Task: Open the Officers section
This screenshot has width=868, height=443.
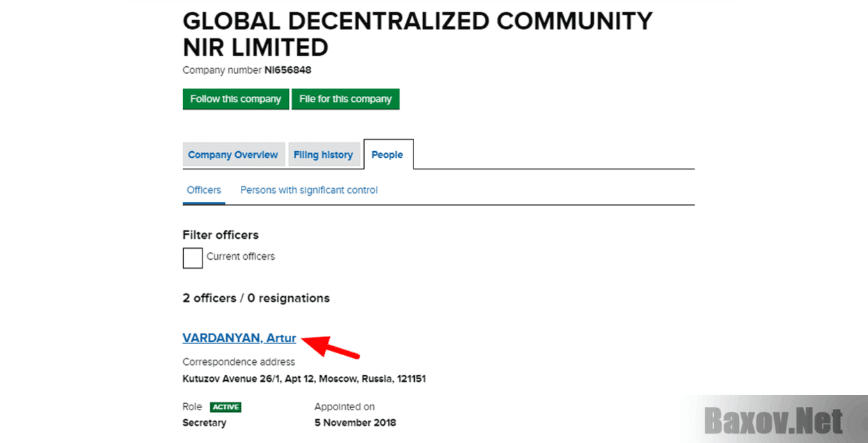Action: pos(203,189)
